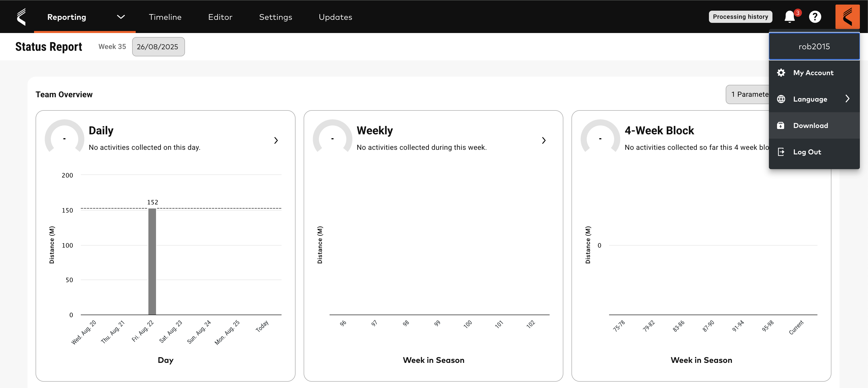The image size is (868, 388).
Task: Expand the Reporting dropdown chevron
Action: coord(121,17)
